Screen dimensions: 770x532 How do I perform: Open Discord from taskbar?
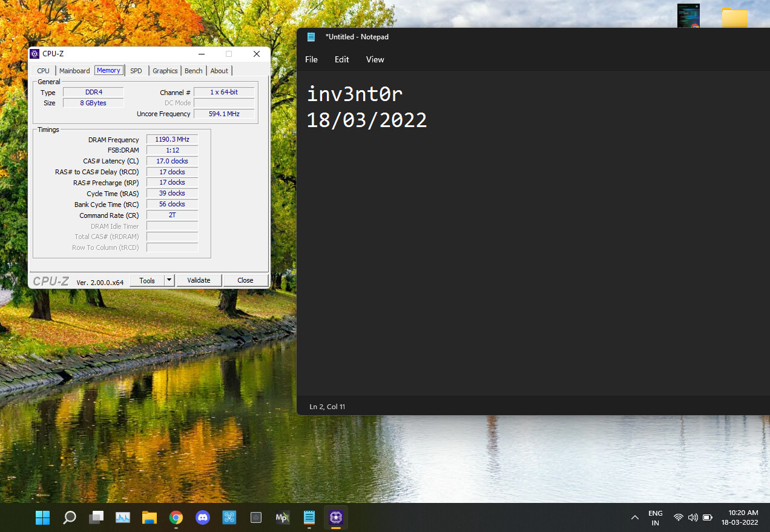point(203,517)
